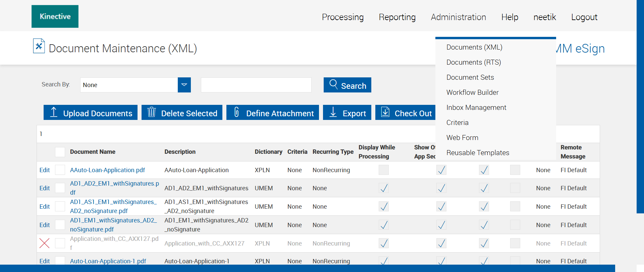The width and height of the screenshot is (644, 272).
Task: Click the Check Out document icon
Action: [x=385, y=112]
